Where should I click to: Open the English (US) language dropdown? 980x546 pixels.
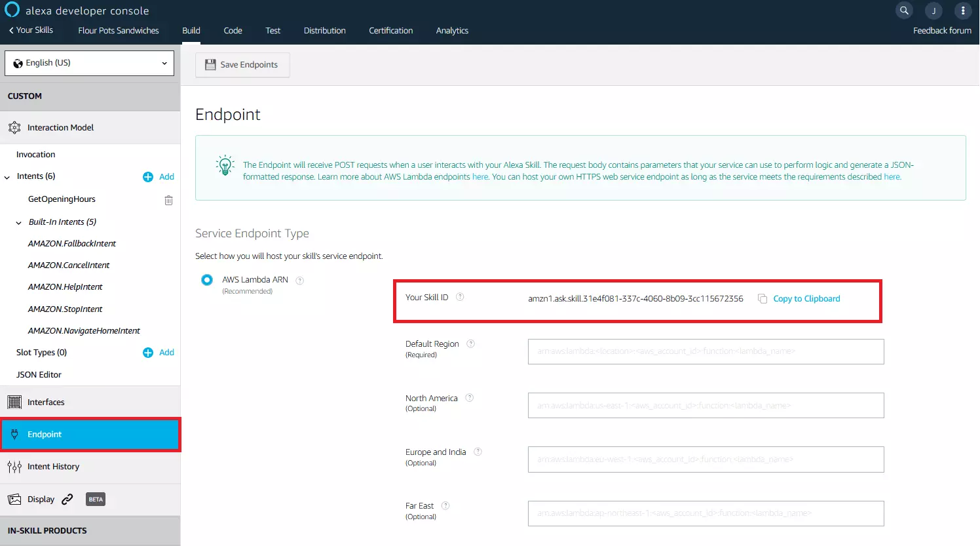[90, 63]
